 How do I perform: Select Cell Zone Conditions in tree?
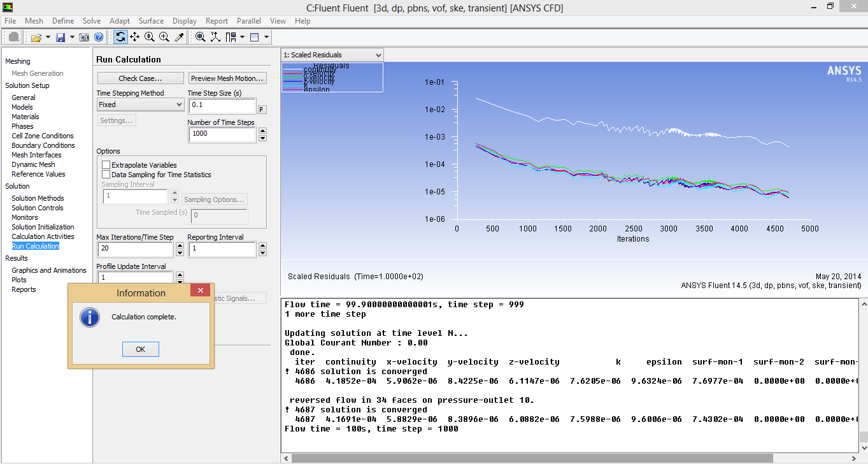tap(43, 136)
